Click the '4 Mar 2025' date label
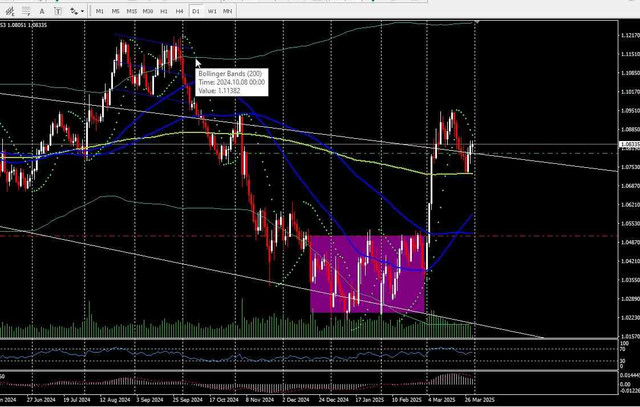 coord(441,400)
